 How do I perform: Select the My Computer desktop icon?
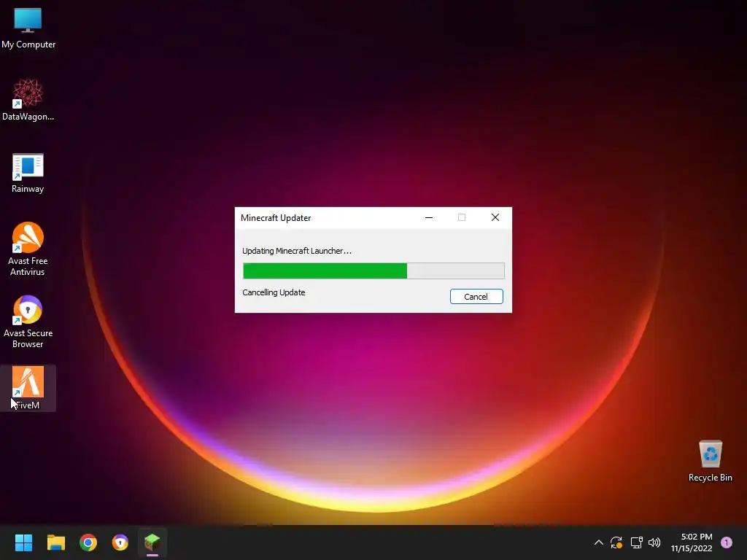click(x=28, y=28)
